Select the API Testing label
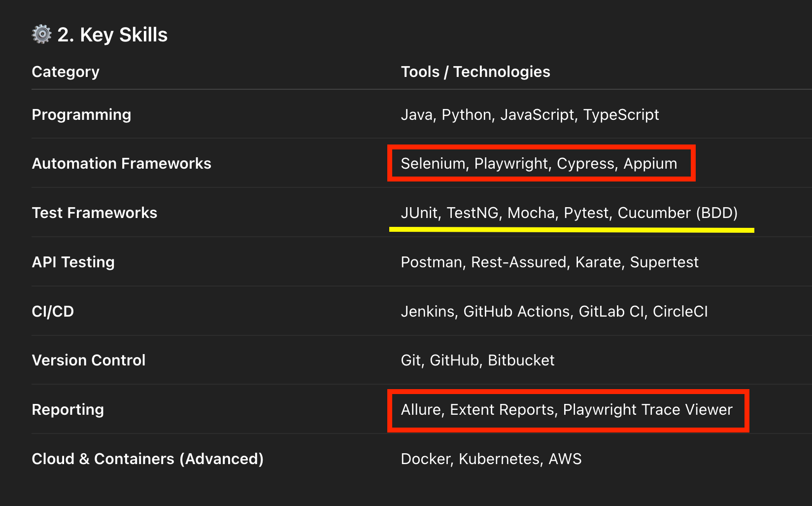 pos(73,262)
